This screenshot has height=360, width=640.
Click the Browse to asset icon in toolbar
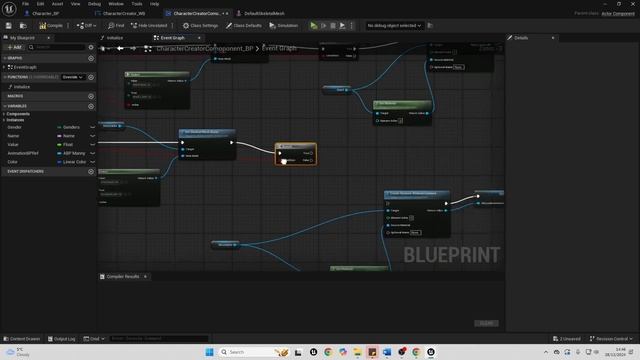click(x=23, y=26)
